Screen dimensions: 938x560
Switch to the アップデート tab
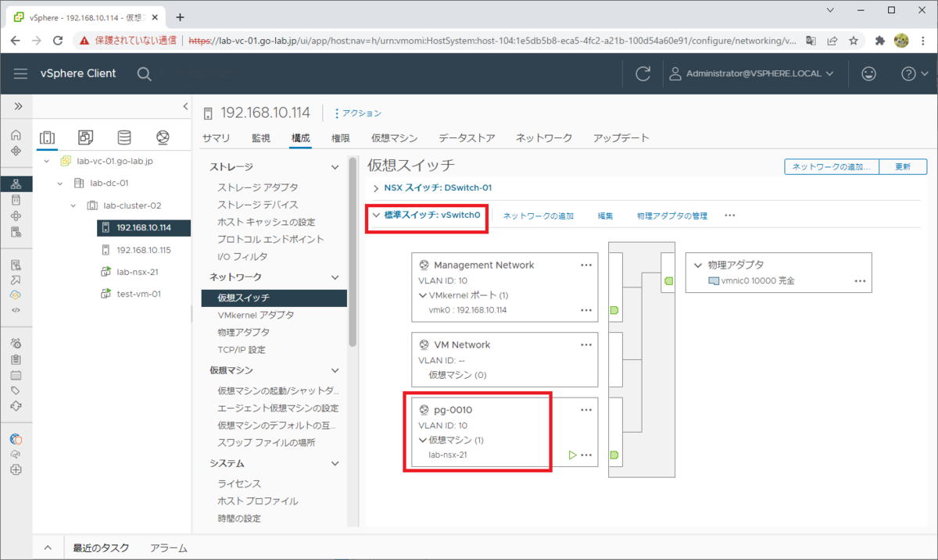pyautogui.click(x=621, y=138)
